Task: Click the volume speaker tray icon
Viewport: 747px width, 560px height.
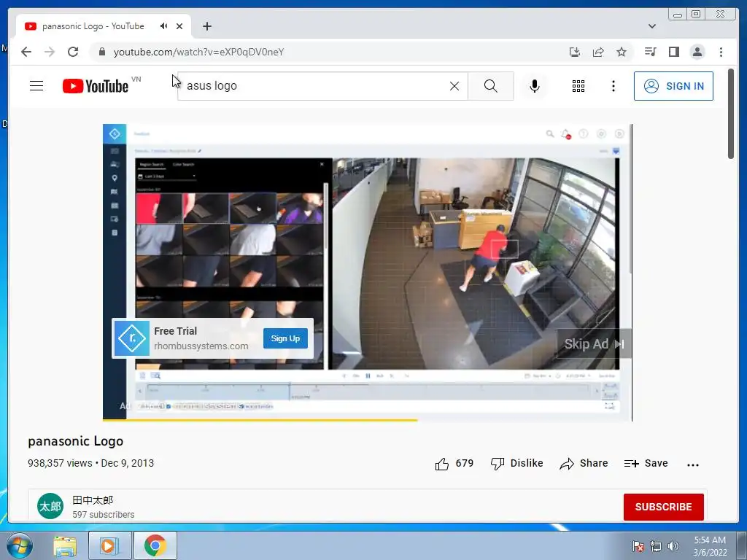Action: click(x=673, y=546)
